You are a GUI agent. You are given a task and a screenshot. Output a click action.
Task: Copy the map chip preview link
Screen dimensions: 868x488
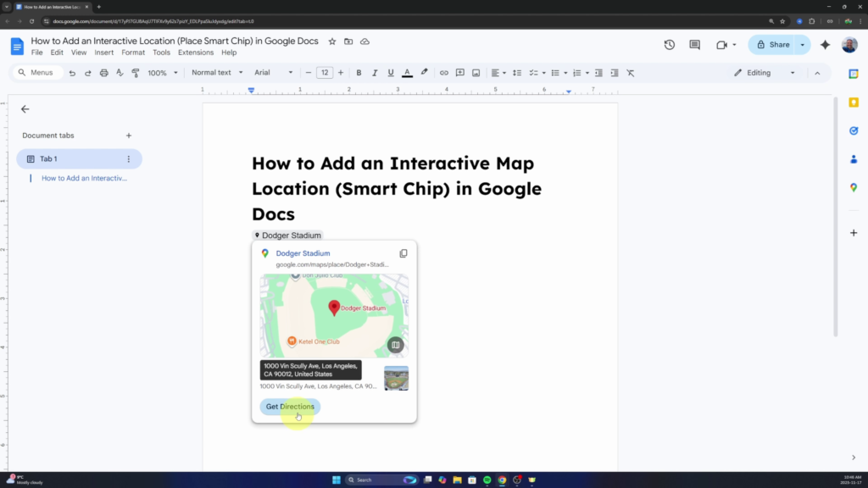tap(403, 253)
